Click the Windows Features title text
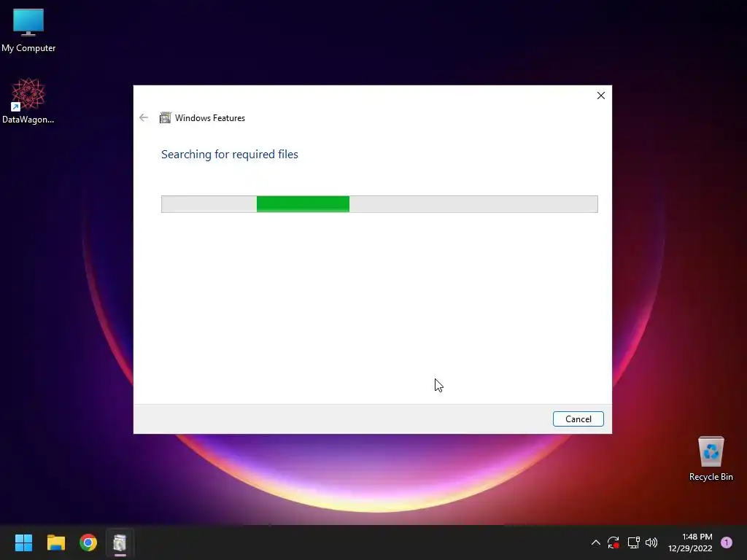Viewport: 747px width, 560px height. 210,117
